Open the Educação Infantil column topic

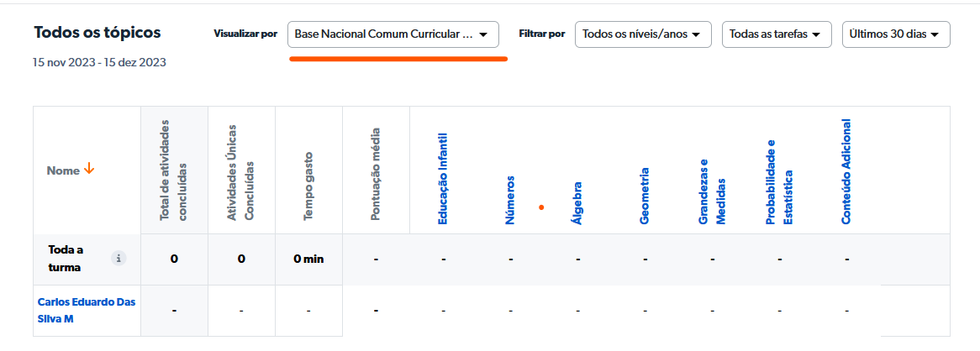tap(443, 179)
